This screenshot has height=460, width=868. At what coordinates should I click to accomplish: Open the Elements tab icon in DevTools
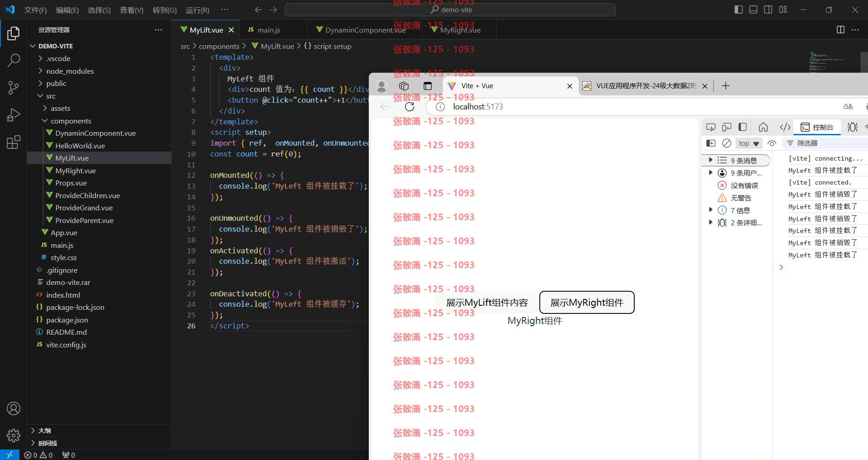pyautogui.click(x=785, y=127)
